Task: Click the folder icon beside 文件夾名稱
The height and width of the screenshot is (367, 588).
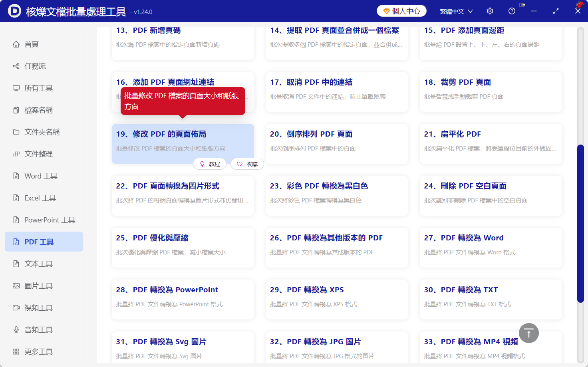Action: pyautogui.click(x=16, y=132)
